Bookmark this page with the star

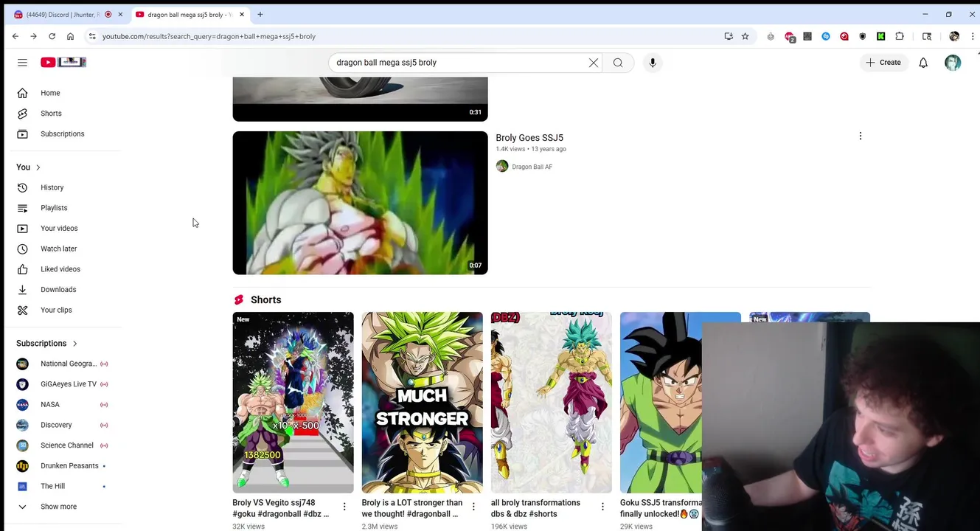746,36
